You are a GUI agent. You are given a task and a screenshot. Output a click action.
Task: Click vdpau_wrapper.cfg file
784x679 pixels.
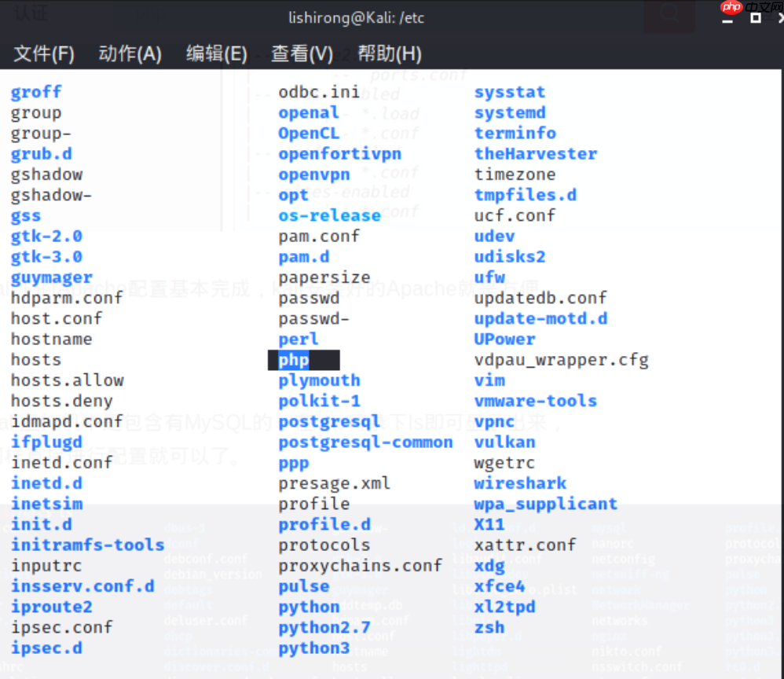(x=561, y=360)
